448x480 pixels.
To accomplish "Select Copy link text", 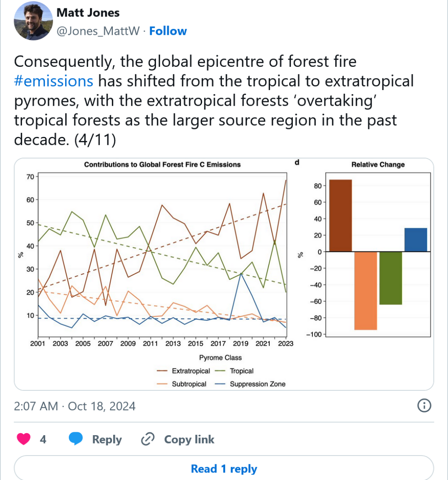I will 189,439.
